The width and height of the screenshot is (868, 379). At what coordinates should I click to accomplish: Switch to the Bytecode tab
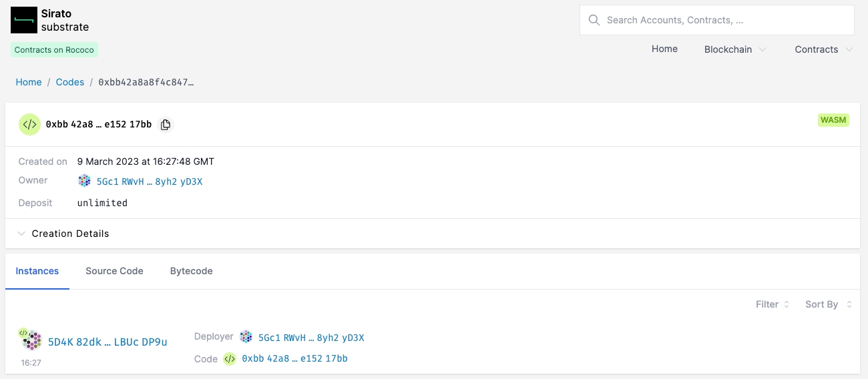click(191, 271)
